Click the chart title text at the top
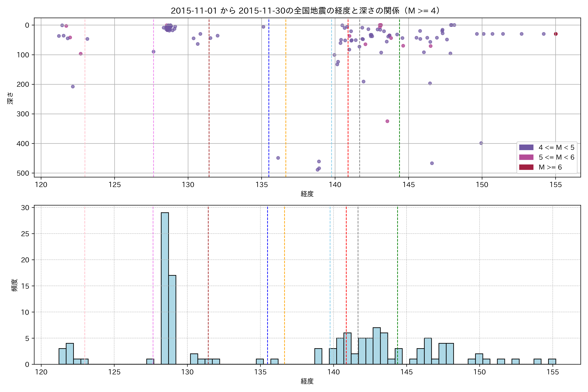The width and height of the screenshot is (588, 392). coord(305,11)
